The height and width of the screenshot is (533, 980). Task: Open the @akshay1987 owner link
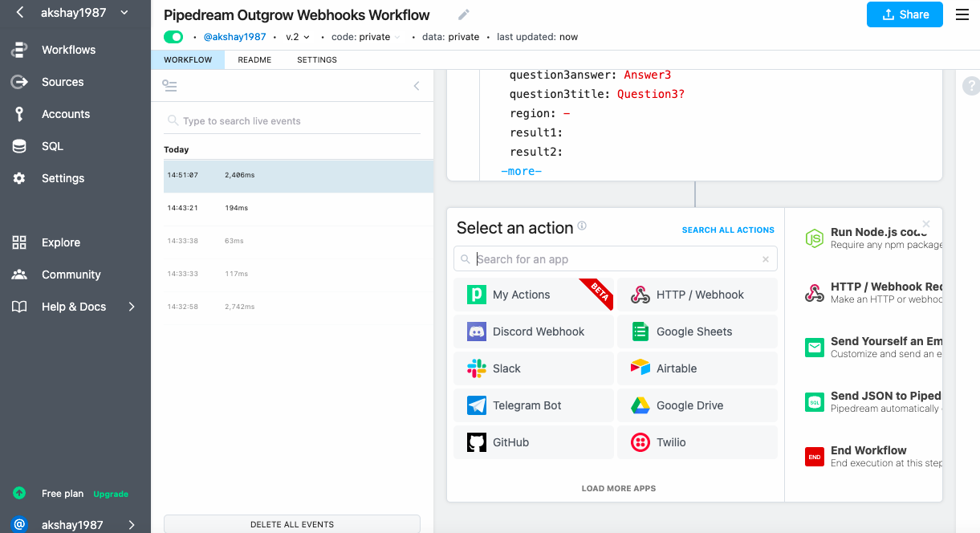tap(234, 37)
